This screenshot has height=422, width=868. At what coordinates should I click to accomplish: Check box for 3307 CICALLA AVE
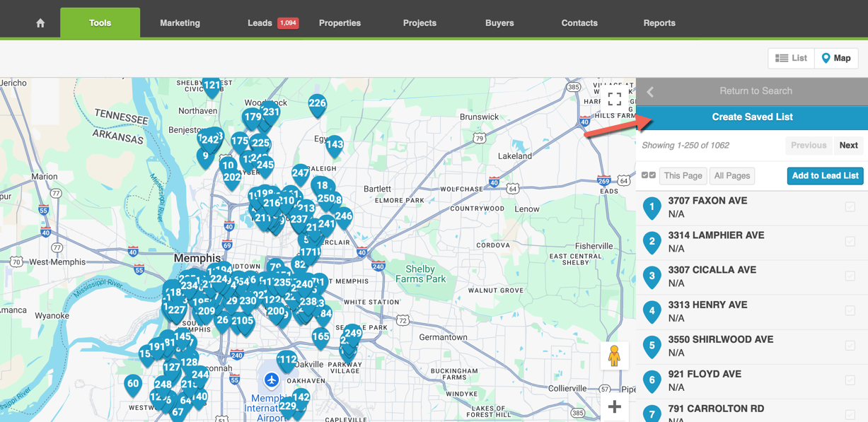point(850,276)
